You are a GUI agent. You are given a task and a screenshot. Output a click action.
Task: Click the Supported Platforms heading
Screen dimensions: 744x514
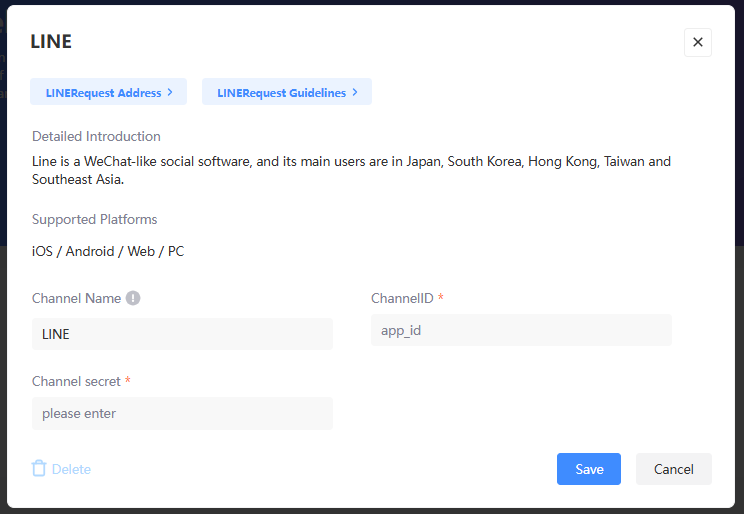coord(94,219)
